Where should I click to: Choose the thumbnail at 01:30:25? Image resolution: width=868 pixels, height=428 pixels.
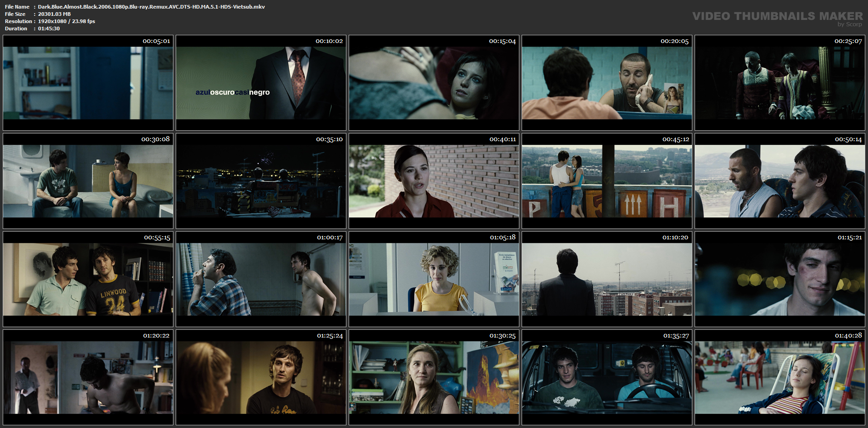(434, 377)
